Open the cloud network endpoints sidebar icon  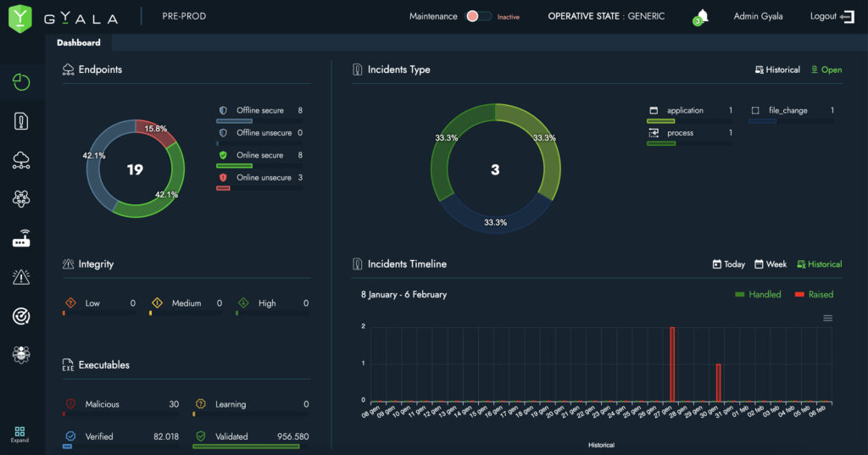pos(21,161)
